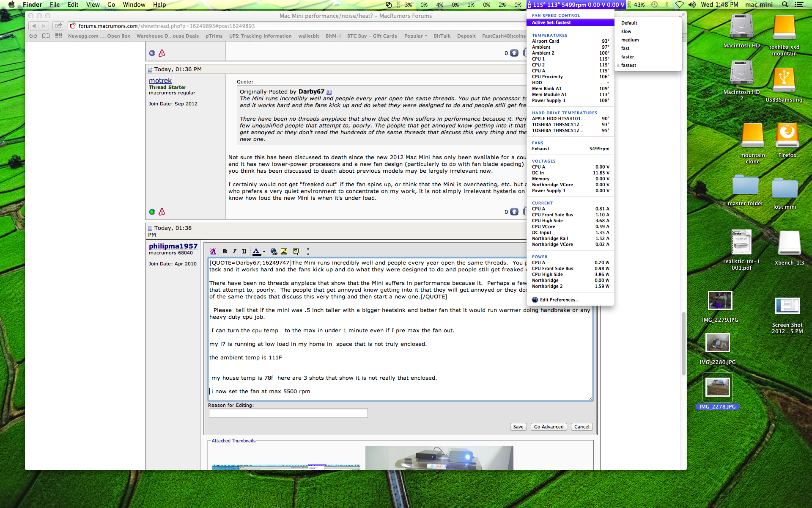
Task: Show the Bookmarks book icon
Action: pyautogui.click(x=46, y=36)
